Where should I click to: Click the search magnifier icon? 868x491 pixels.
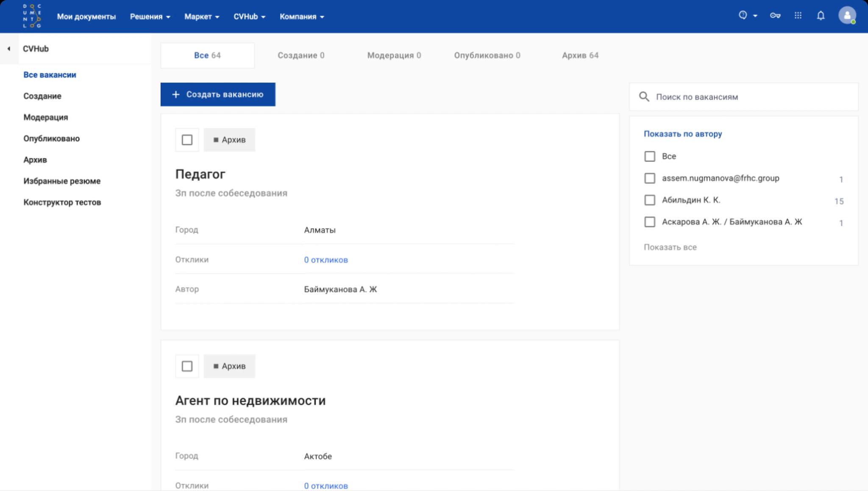click(644, 97)
